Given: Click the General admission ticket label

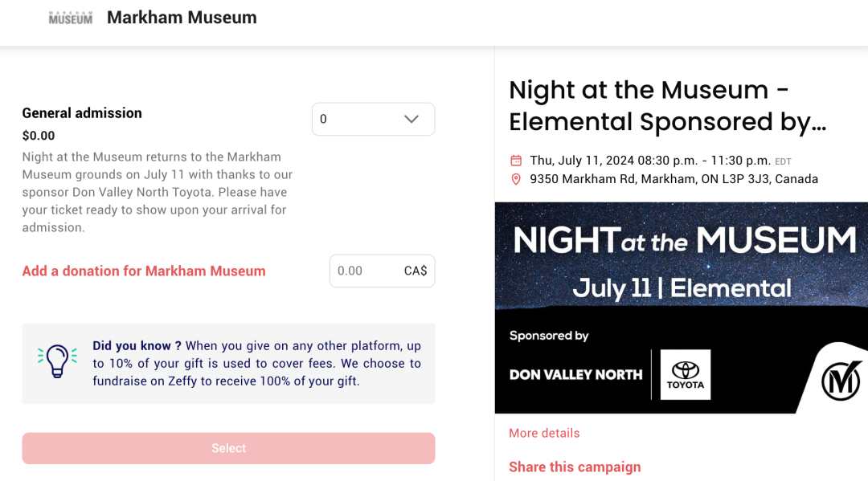Looking at the screenshot, I should [82, 112].
